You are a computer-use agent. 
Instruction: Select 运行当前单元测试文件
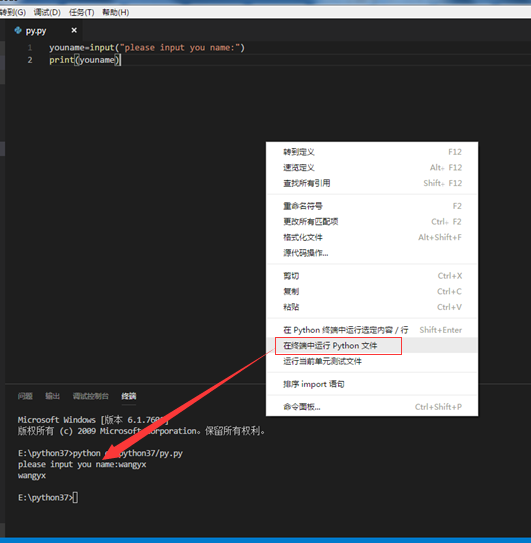[372, 361]
